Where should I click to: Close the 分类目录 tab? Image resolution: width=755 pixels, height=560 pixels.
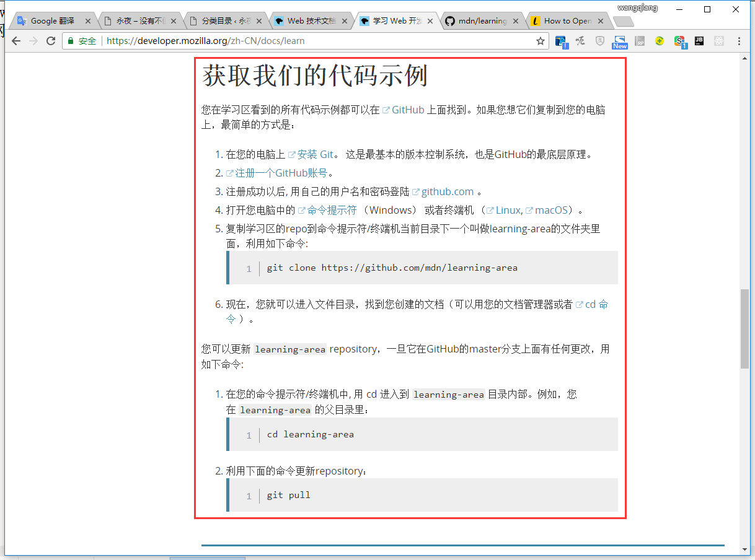[259, 21]
